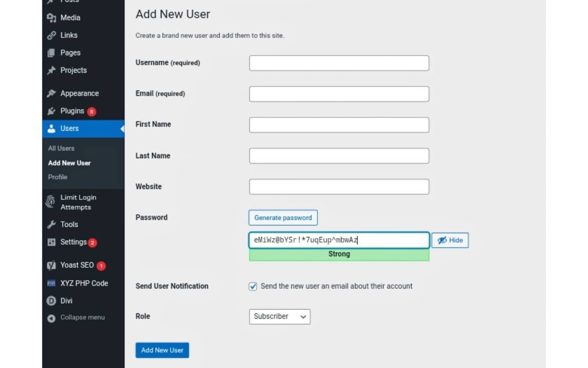Click the Username input field
Screen dimensions: 588x368
pyautogui.click(x=339, y=63)
